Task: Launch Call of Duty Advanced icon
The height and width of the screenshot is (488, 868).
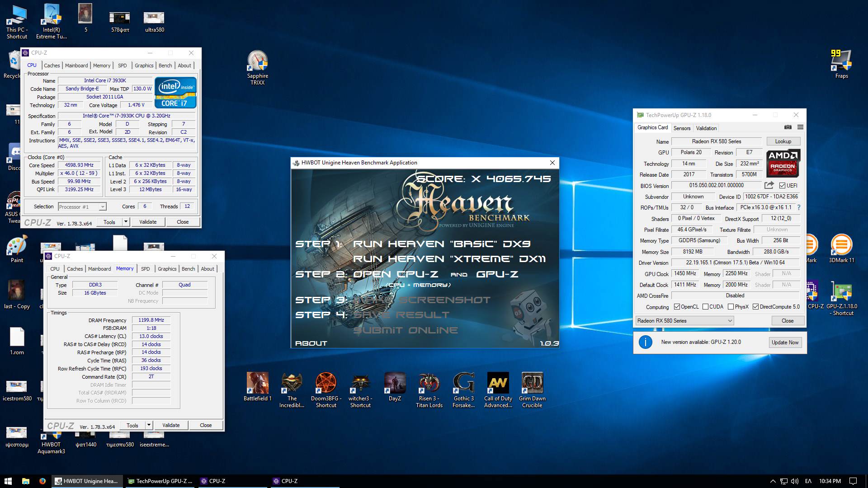Action: pos(498,390)
